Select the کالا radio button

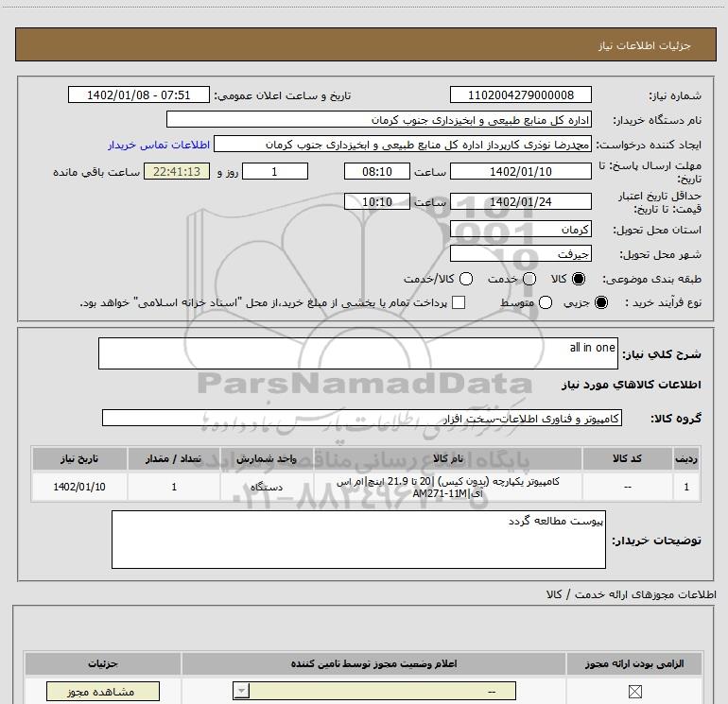click(x=579, y=279)
